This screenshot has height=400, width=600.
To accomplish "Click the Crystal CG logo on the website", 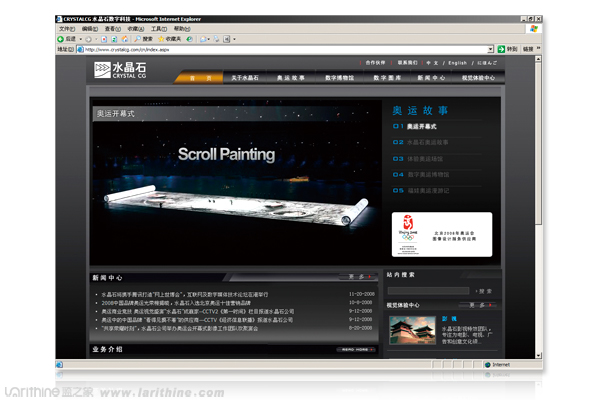I will 120,70.
